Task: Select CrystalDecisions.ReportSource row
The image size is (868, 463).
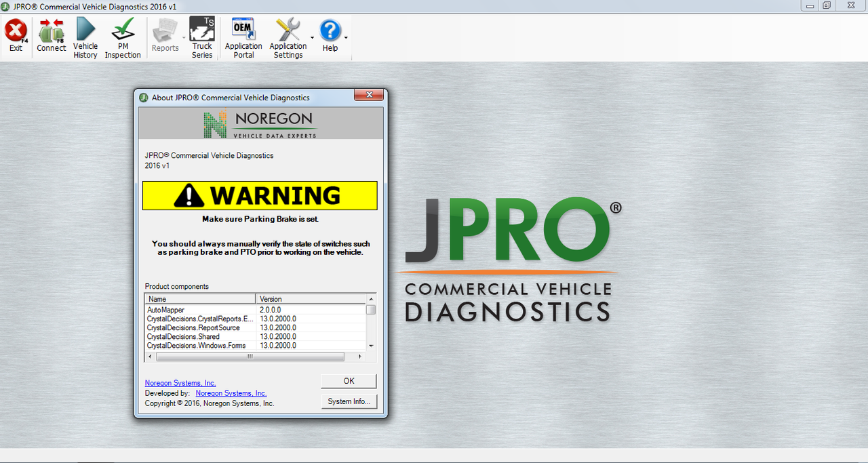Action: (x=256, y=327)
